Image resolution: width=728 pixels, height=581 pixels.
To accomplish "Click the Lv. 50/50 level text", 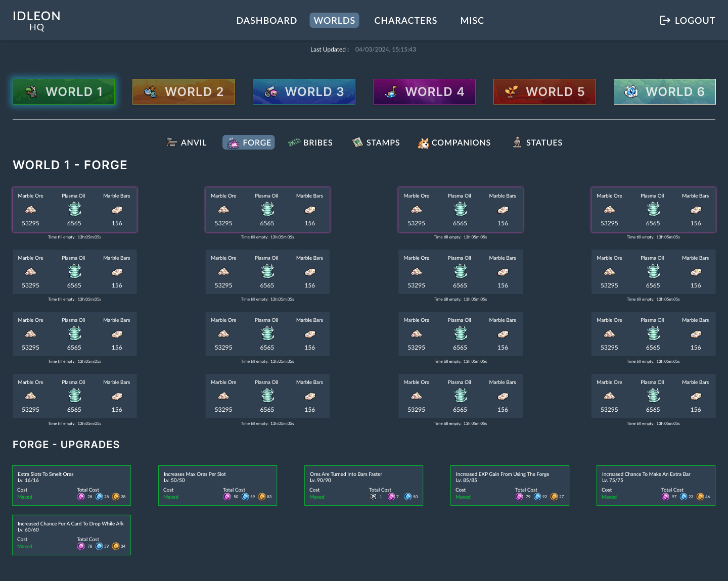I will click(x=174, y=480).
